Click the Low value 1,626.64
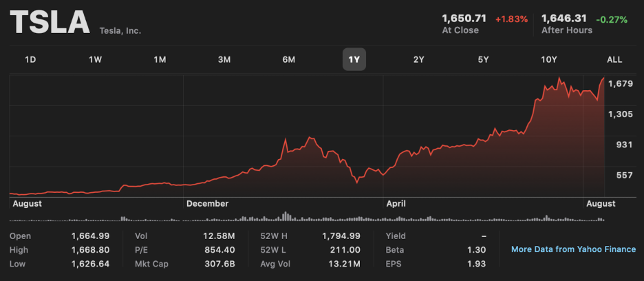 90,264
